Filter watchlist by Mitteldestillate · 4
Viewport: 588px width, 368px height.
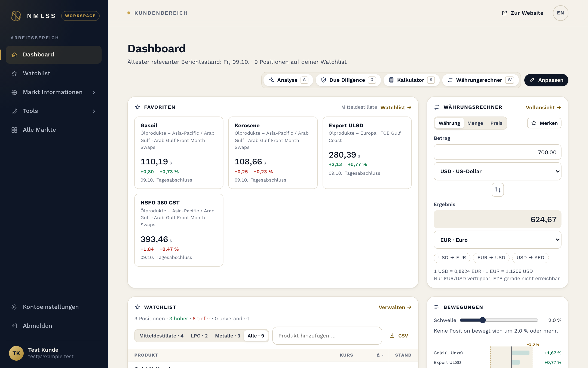click(161, 336)
